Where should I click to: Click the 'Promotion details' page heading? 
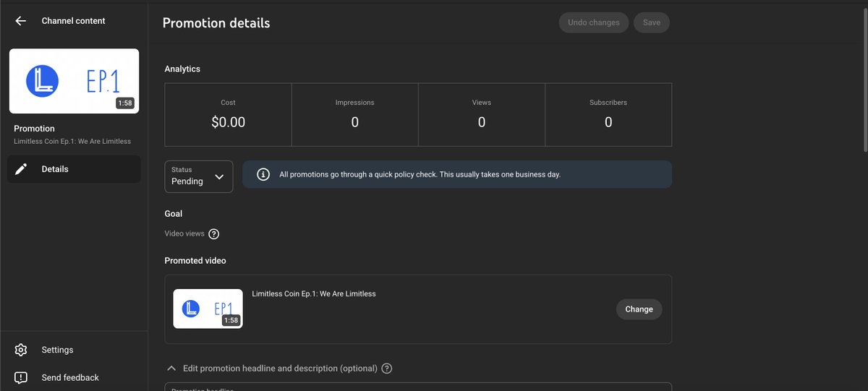[216, 23]
